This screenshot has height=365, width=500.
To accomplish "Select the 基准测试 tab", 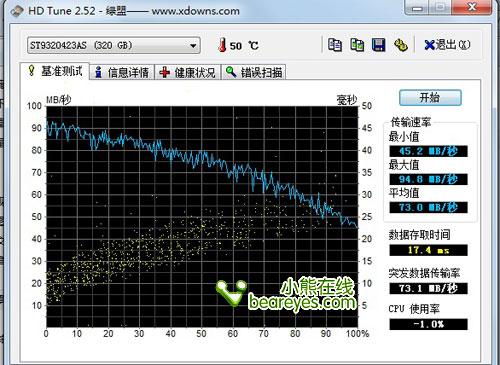I will click(x=55, y=71).
